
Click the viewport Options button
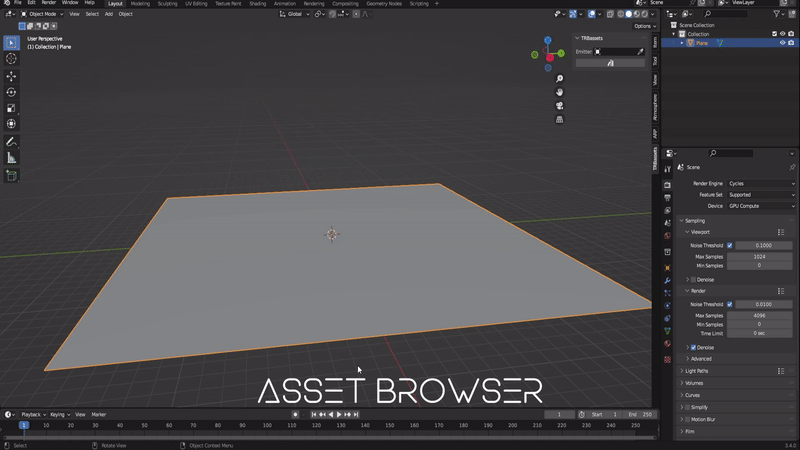point(645,26)
